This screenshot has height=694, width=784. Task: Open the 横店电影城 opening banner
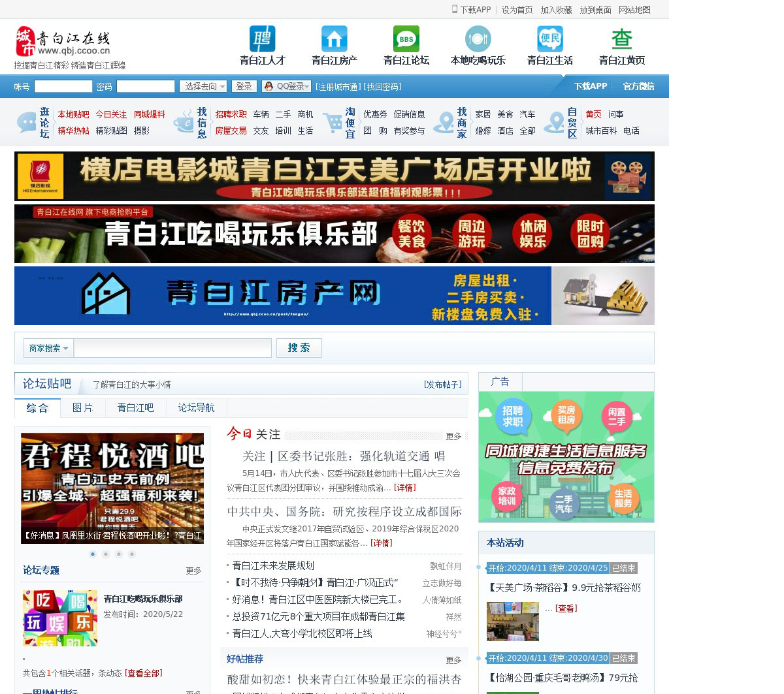click(x=335, y=176)
